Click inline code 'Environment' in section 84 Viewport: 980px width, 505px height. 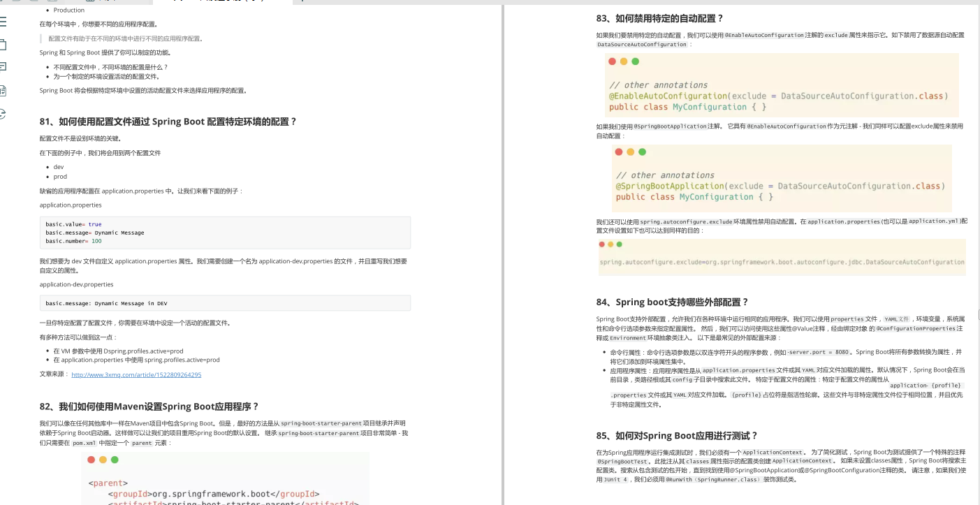628,337
